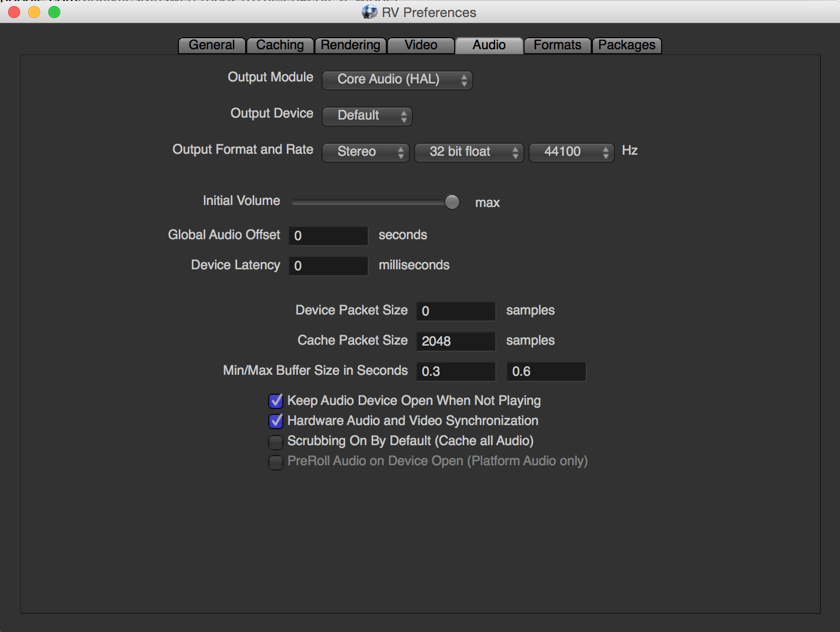This screenshot has width=840, height=632.
Task: Uncheck Keep Audio Device Open When Not Playing
Action: (x=276, y=401)
